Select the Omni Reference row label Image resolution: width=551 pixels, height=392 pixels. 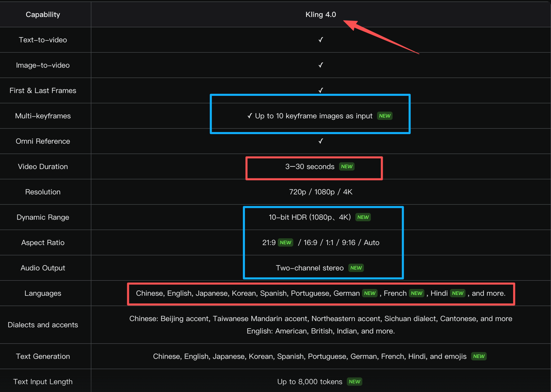coord(43,141)
